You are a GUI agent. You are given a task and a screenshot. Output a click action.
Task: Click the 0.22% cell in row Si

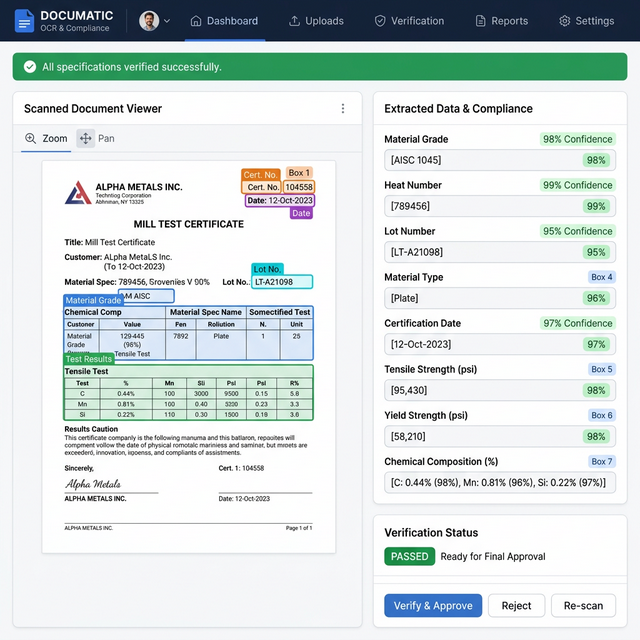pyautogui.click(x=126, y=415)
